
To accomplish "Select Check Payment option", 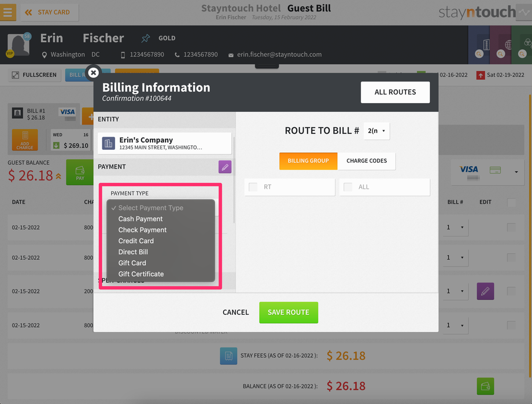I will (x=161, y=230).
